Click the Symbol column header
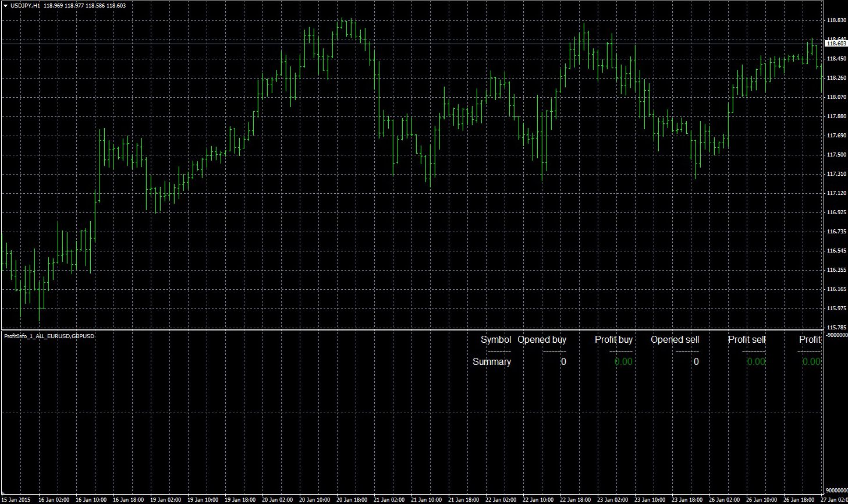This screenshot has width=848, height=504. coord(495,339)
